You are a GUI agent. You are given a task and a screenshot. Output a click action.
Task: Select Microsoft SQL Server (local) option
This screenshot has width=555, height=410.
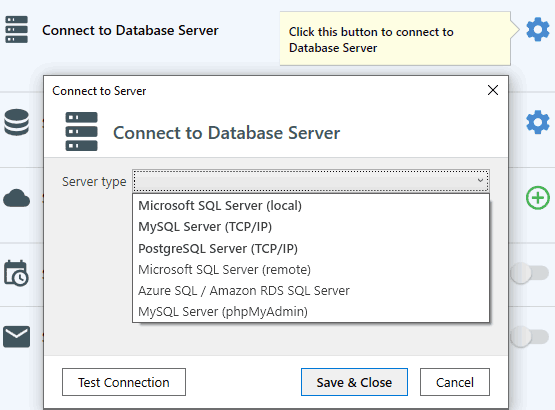pos(311,206)
